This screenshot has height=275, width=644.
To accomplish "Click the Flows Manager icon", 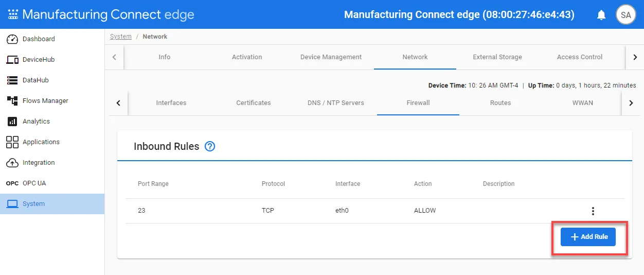I will [12, 101].
